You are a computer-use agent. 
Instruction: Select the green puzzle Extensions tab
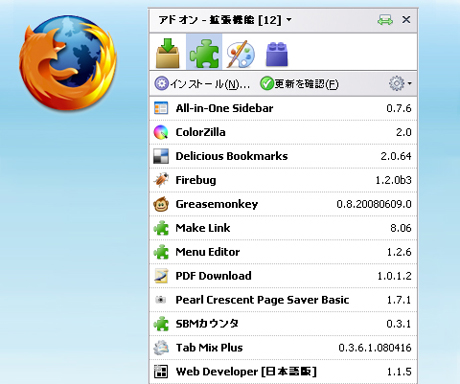click(x=204, y=52)
